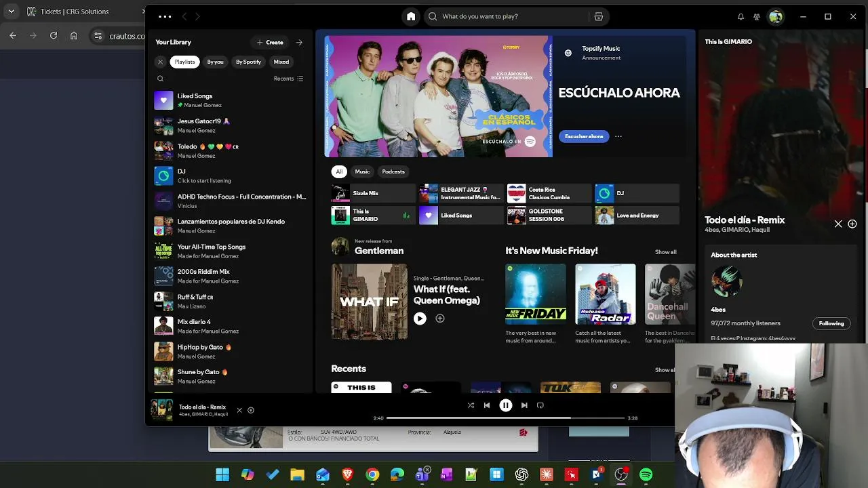Open Lanzamientos populares de DJ Kendo
868x488 pixels.
(x=231, y=226)
